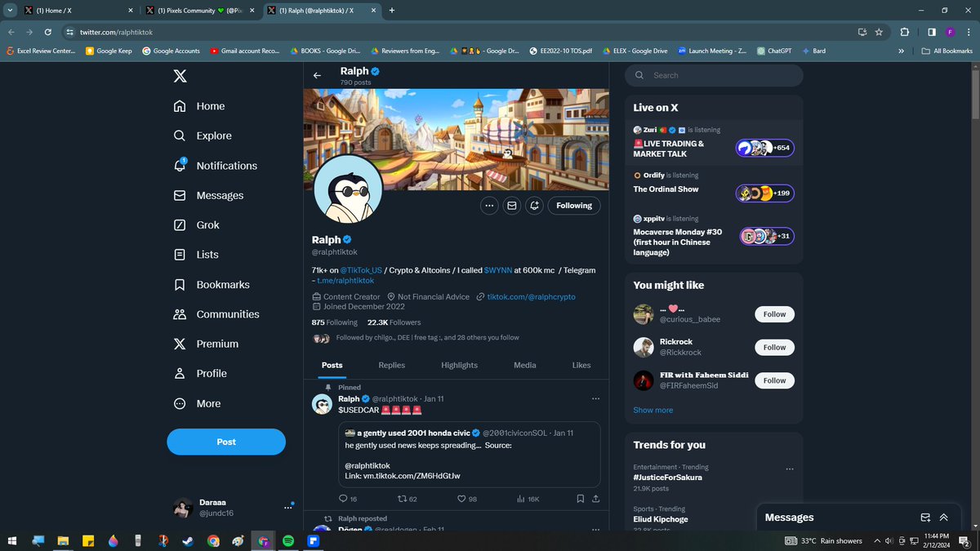Switch to the Replies tab
Screen dimensions: 980x551
[392, 366]
